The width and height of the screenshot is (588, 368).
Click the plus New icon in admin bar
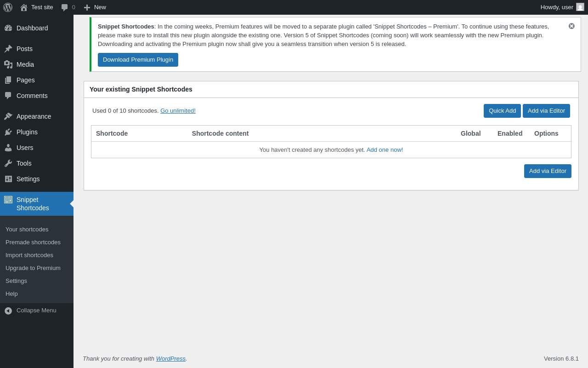pos(87,7)
